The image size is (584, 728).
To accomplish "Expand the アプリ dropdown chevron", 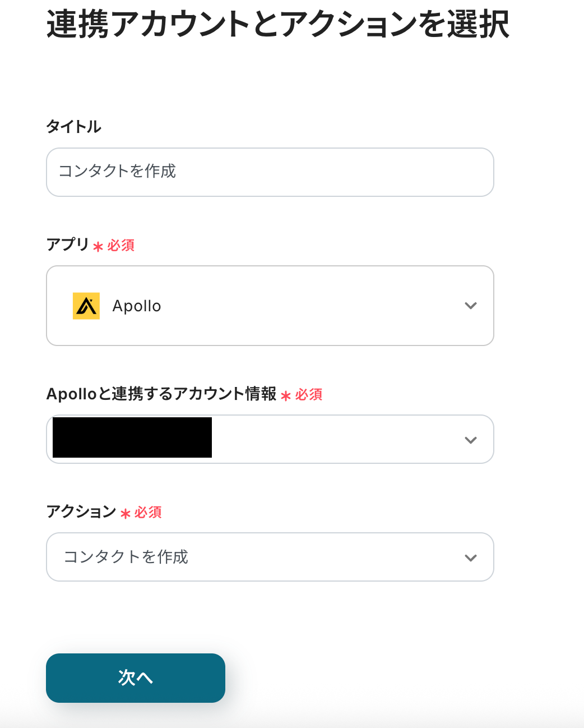I will pos(471,306).
